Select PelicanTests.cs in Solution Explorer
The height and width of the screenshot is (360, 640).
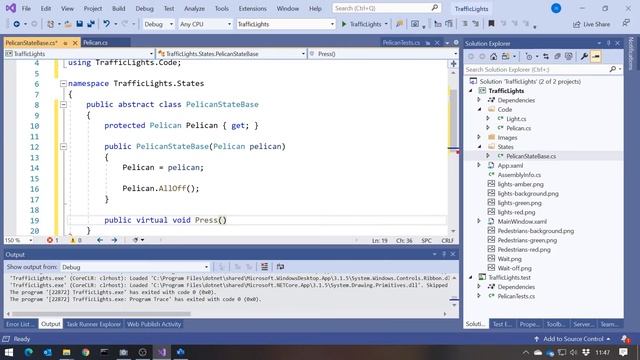[516, 296]
